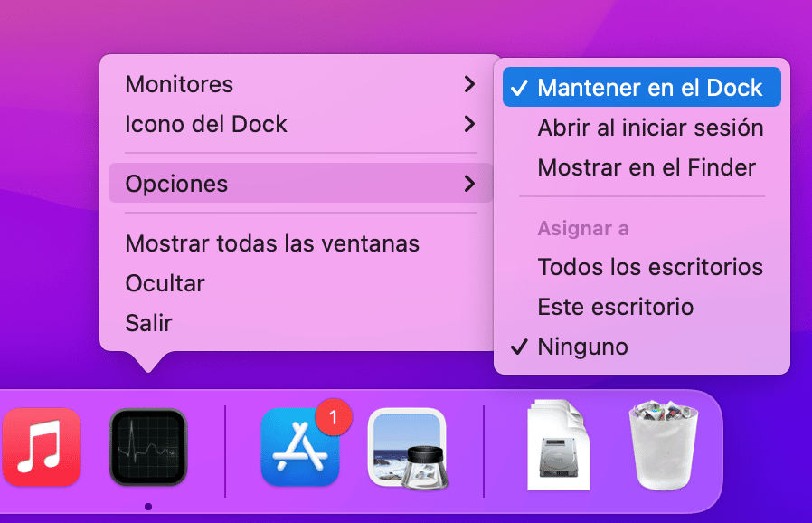The width and height of the screenshot is (812, 523).
Task: Expand the Monitores submenu arrow
Action: (469, 84)
